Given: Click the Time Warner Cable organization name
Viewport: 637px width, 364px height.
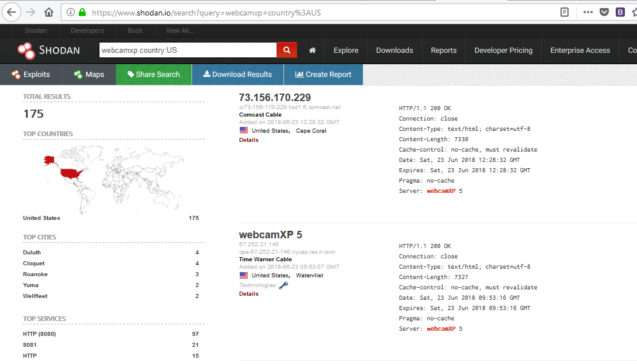Looking at the screenshot, I should pos(265,260).
